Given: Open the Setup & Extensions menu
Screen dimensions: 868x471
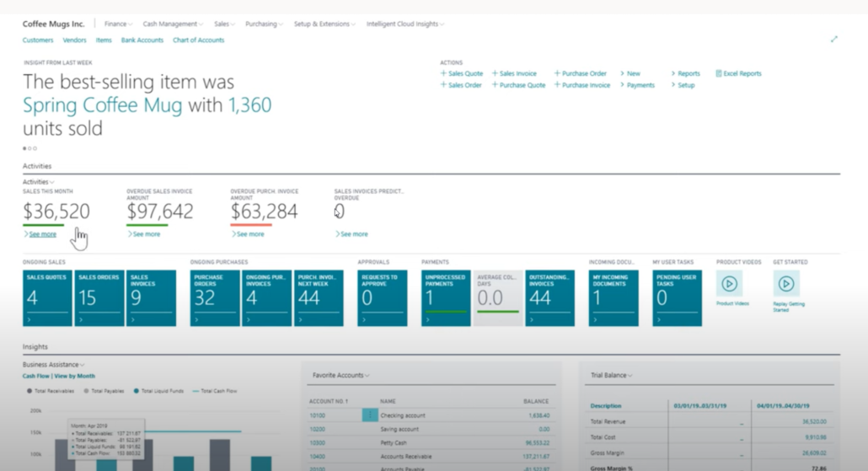Looking at the screenshot, I should pos(324,24).
